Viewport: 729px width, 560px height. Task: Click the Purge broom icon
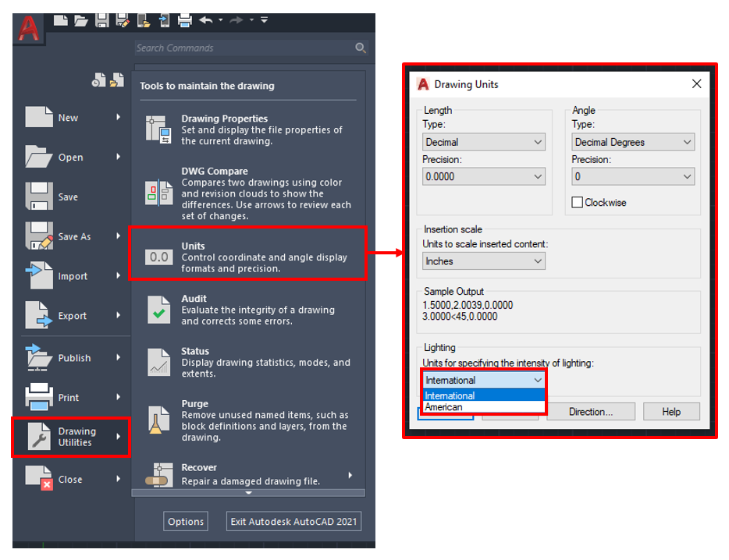click(x=158, y=420)
